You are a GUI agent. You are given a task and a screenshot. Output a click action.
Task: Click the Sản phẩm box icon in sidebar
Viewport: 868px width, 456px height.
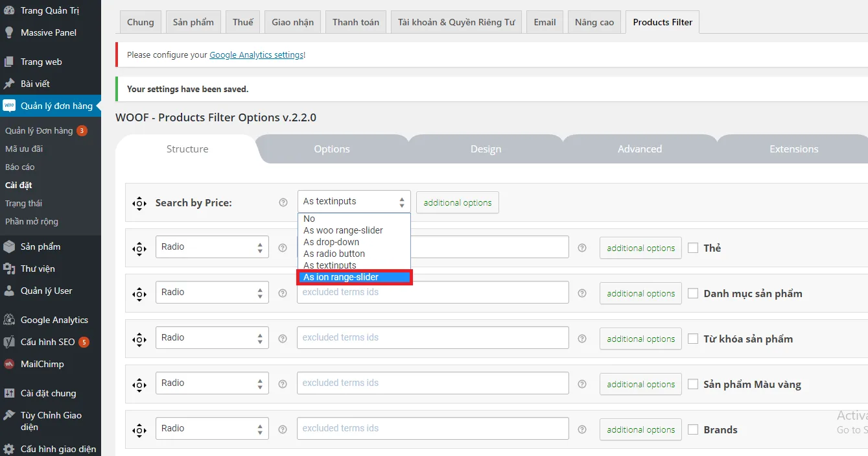point(9,246)
